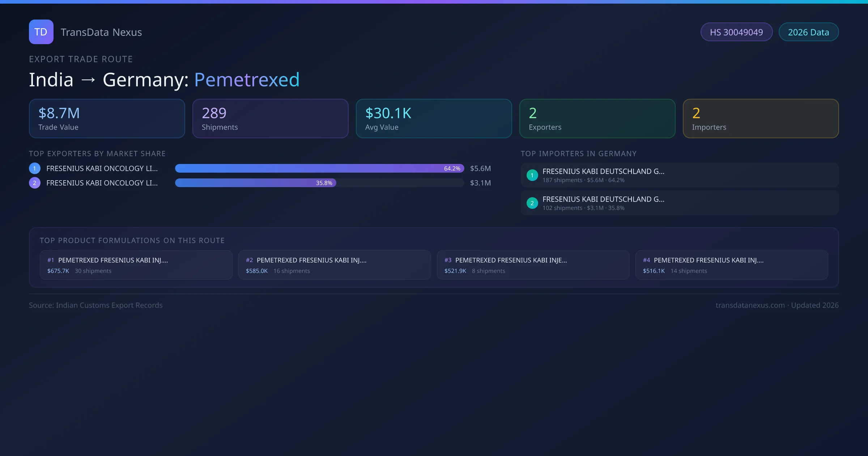Viewport: 868px width, 456px height.
Task: Click the 64.2% market share bar
Action: click(x=319, y=168)
